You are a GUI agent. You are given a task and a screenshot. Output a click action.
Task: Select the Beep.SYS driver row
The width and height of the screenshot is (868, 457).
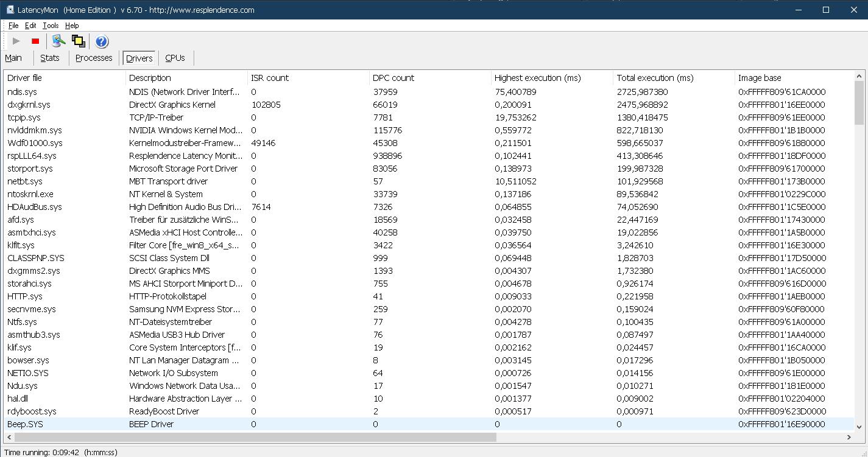click(429, 424)
